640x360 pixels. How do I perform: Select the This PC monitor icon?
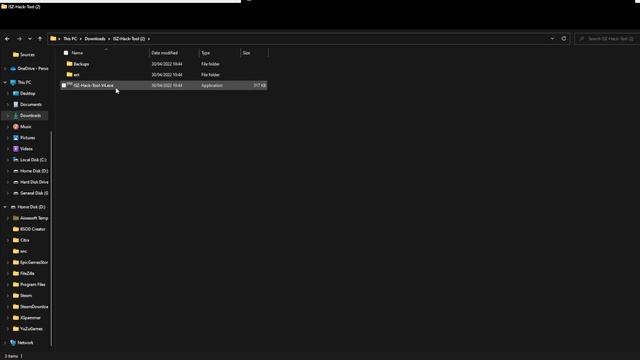[x=13, y=82]
